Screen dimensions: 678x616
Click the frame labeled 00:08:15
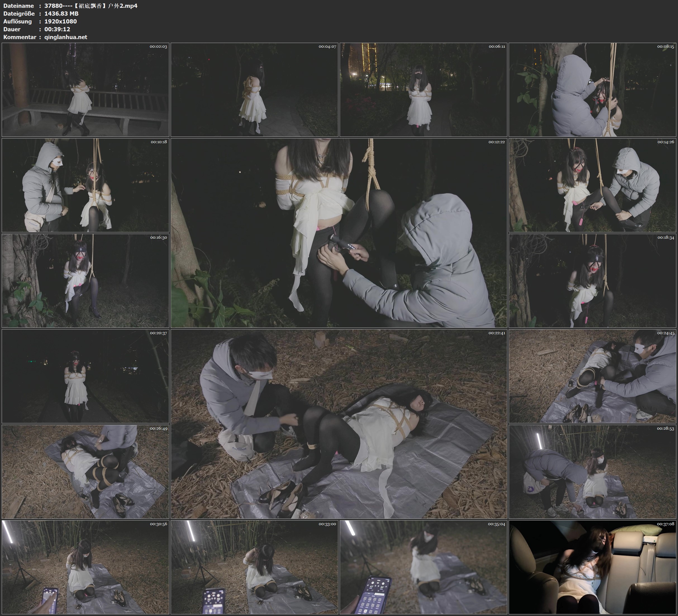[x=592, y=89]
